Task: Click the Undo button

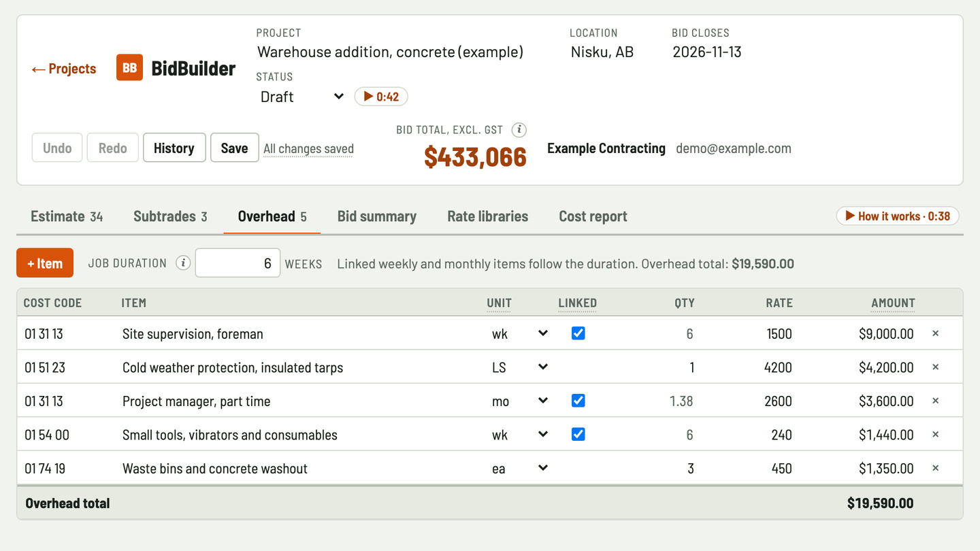Action: [x=57, y=148]
